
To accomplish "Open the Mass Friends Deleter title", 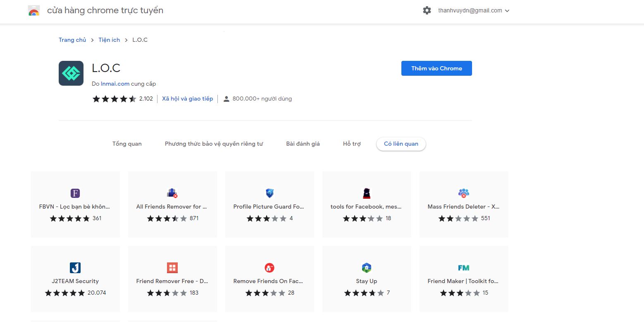I will tap(464, 207).
